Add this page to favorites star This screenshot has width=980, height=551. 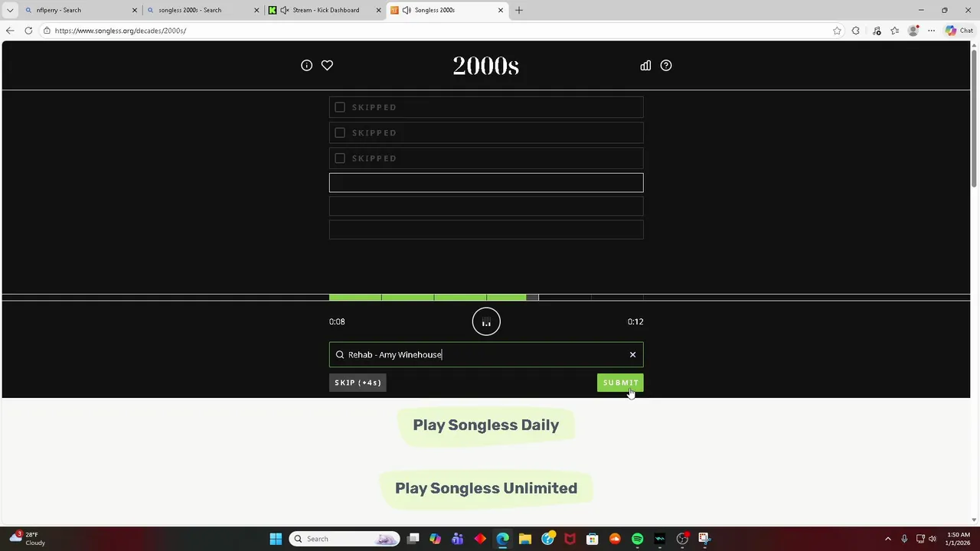837,31
